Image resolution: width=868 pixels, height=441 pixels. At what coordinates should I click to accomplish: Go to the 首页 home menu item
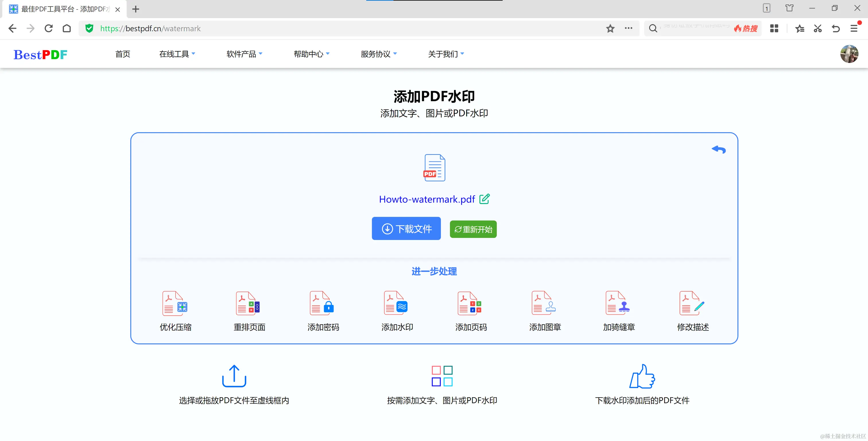click(x=123, y=54)
